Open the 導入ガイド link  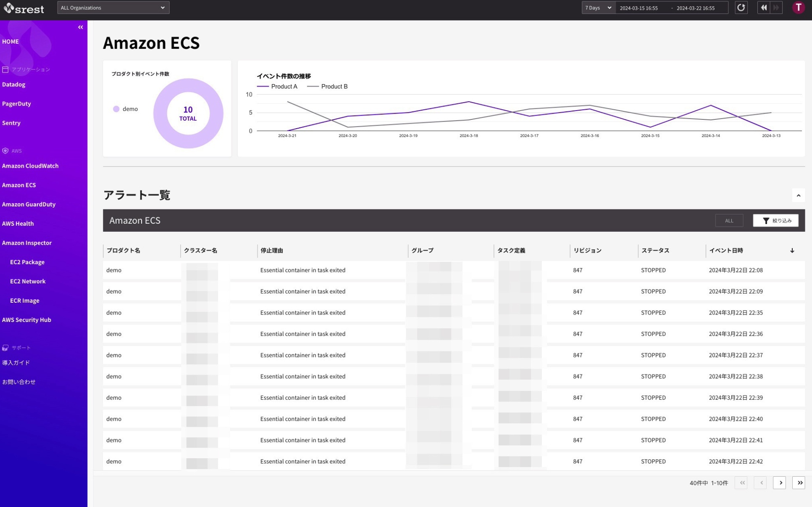point(16,363)
